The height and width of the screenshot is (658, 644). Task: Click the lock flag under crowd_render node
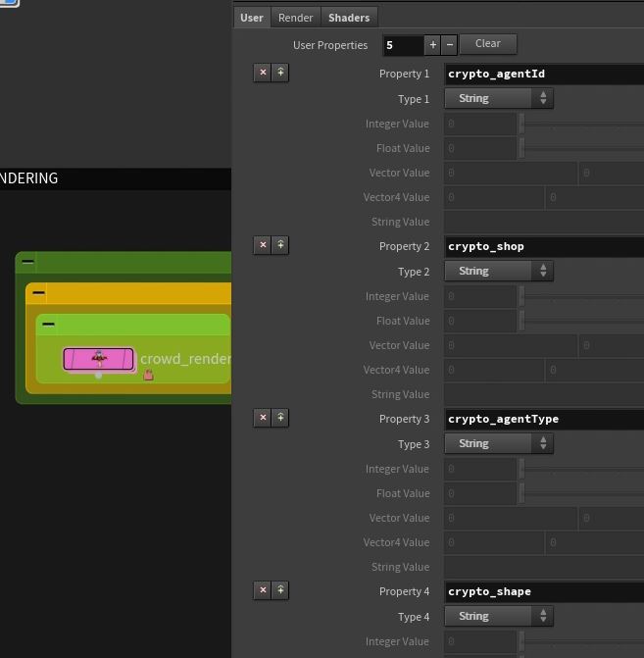148,375
